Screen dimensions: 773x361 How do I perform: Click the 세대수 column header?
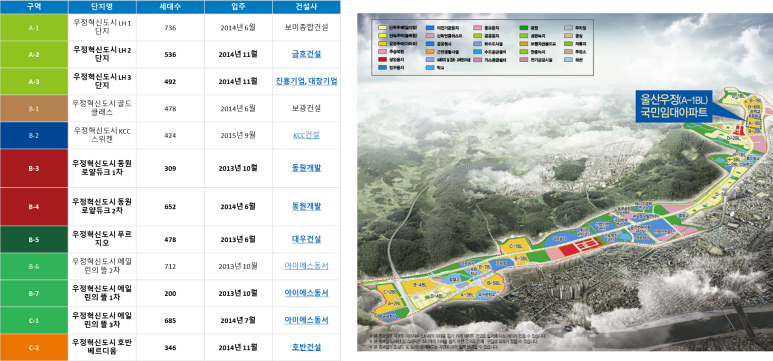pos(170,7)
